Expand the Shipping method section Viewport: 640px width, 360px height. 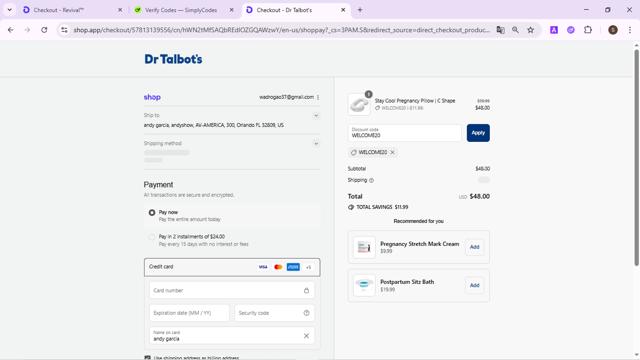point(316,144)
